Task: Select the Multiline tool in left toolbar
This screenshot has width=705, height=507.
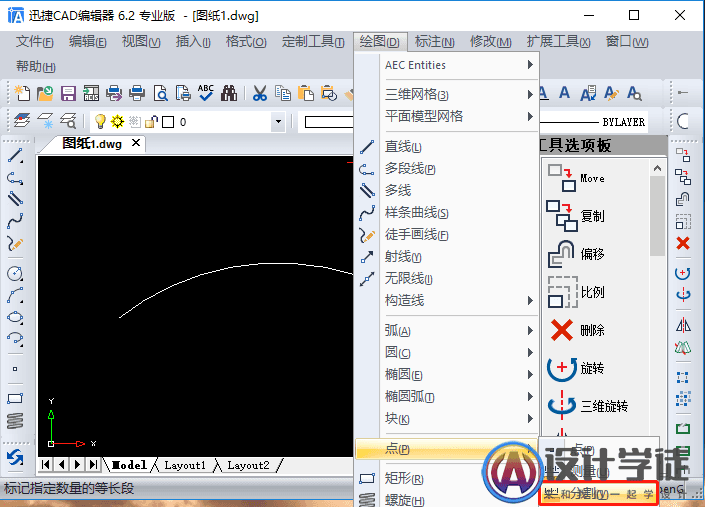Action: click(x=15, y=198)
